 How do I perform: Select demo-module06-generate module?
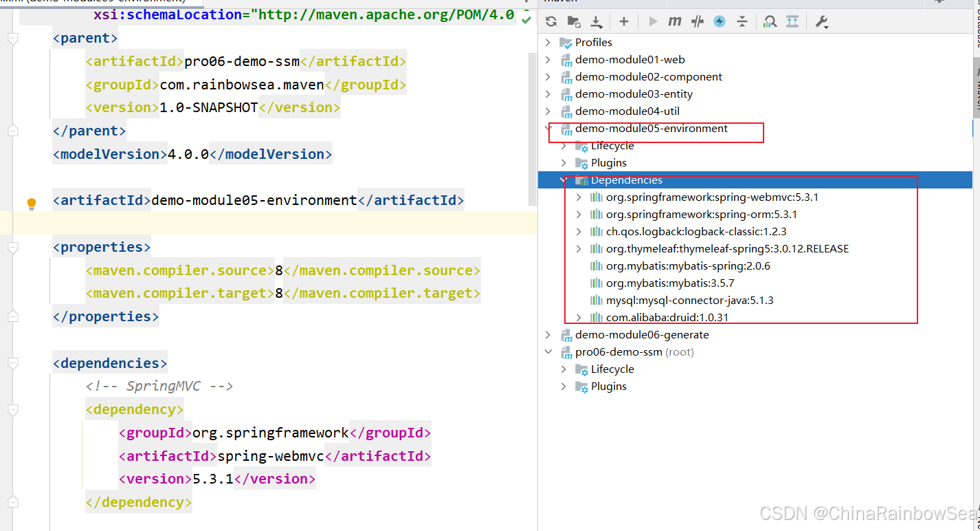click(642, 335)
